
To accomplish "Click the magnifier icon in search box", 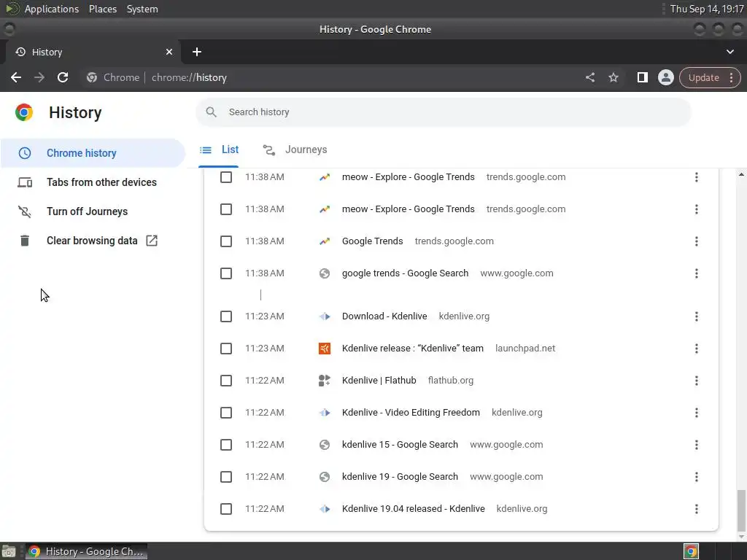I will (211, 112).
